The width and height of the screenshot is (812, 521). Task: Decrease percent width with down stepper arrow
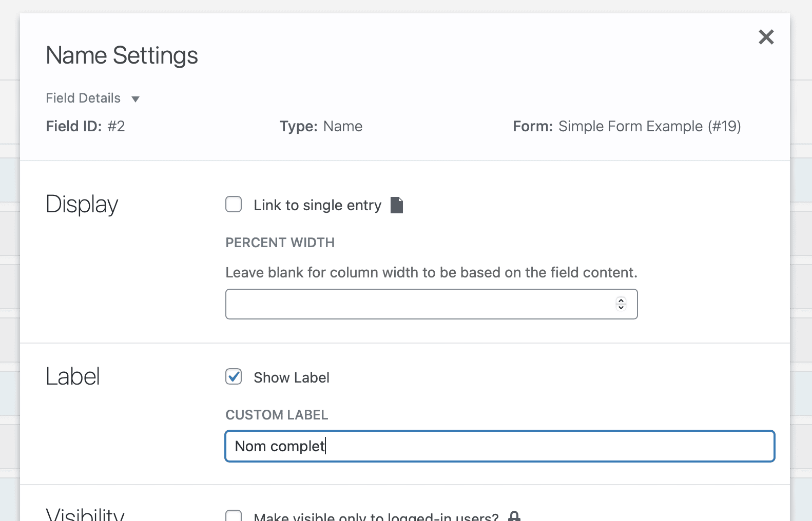coord(621,308)
